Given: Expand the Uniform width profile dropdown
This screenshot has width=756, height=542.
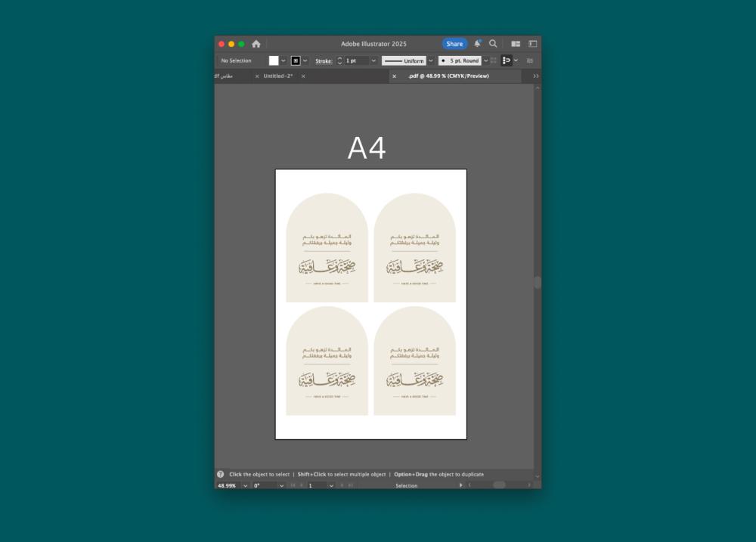Looking at the screenshot, I should (431, 60).
